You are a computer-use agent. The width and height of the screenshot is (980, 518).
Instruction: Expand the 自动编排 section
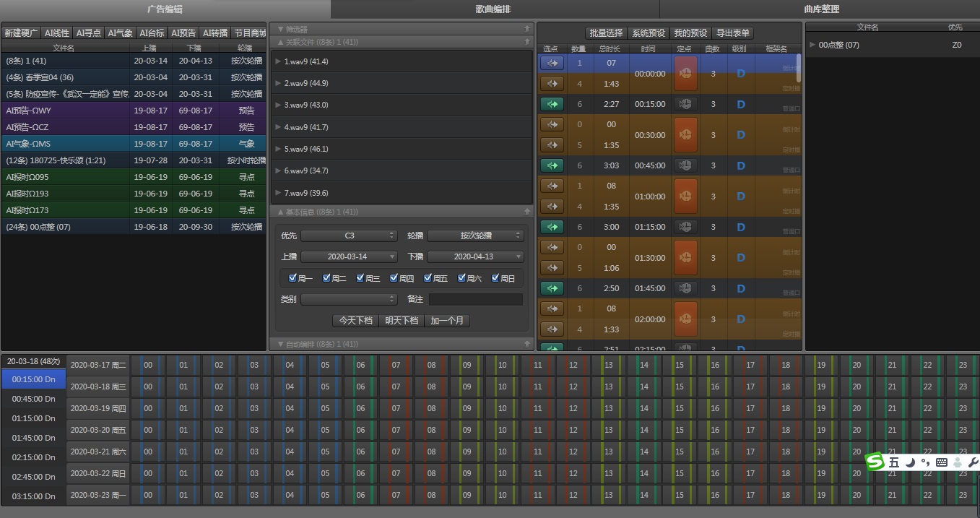coord(281,344)
